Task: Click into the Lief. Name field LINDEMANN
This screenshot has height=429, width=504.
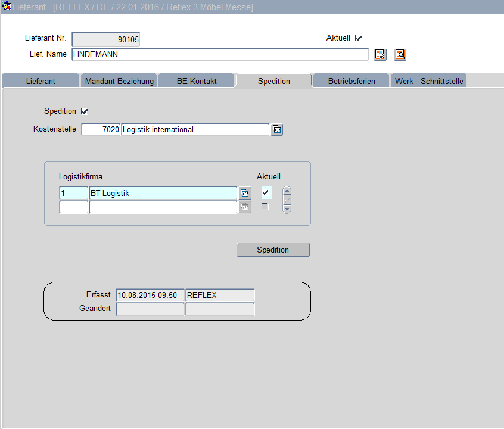Action: (x=219, y=54)
